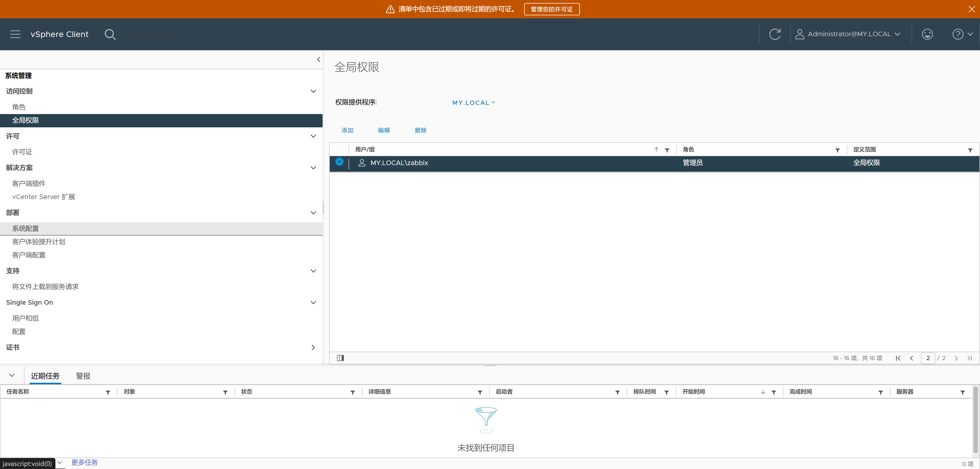Viewport: 980px width, 469px height.
Task: Filter the 对象 column
Action: coord(225,392)
